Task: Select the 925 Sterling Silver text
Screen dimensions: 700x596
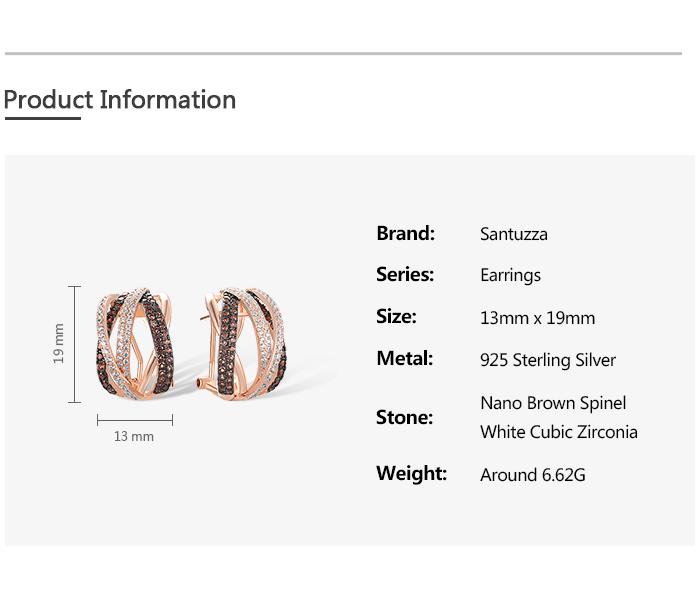Action: [548, 360]
